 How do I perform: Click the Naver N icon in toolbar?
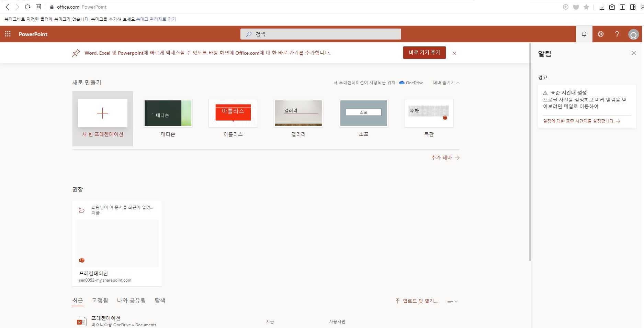pyautogui.click(x=38, y=7)
